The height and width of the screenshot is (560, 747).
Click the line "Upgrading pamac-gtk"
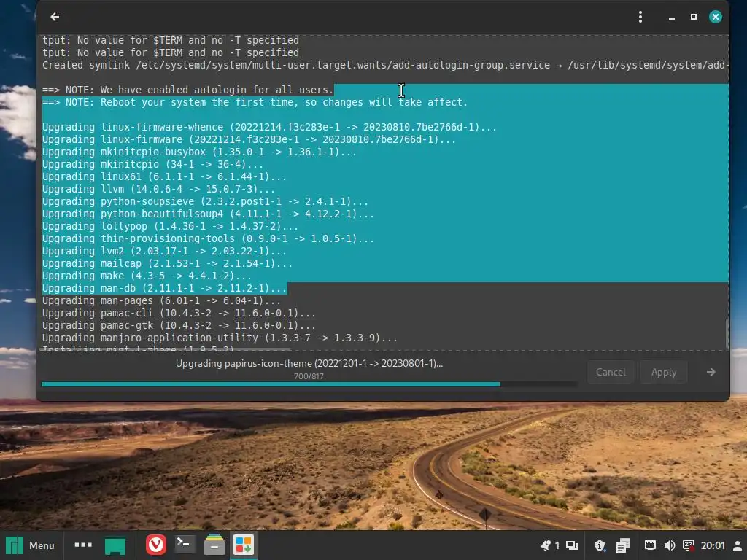click(179, 325)
